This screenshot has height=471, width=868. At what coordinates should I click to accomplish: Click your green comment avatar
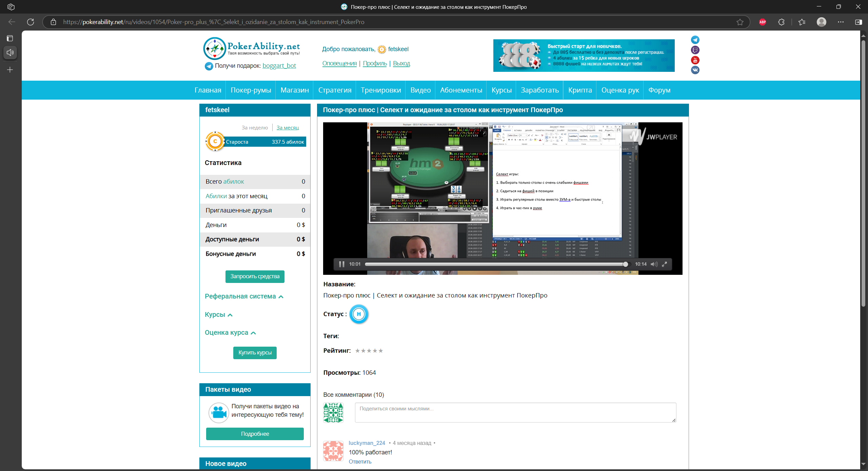tap(333, 412)
